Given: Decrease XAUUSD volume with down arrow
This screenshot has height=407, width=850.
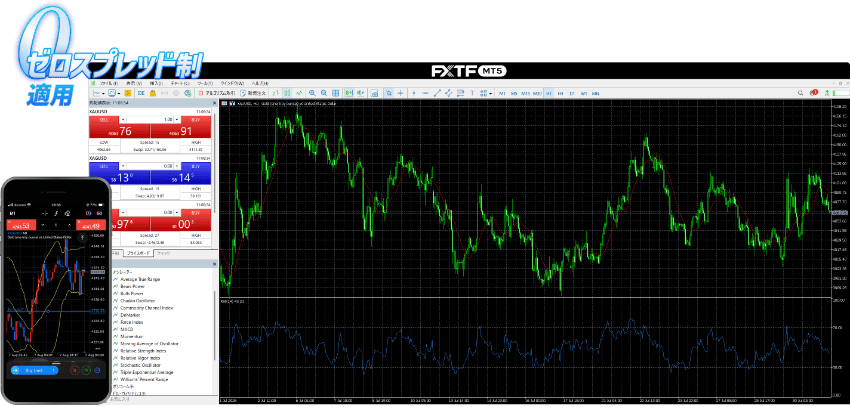Looking at the screenshot, I should (x=123, y=119).
